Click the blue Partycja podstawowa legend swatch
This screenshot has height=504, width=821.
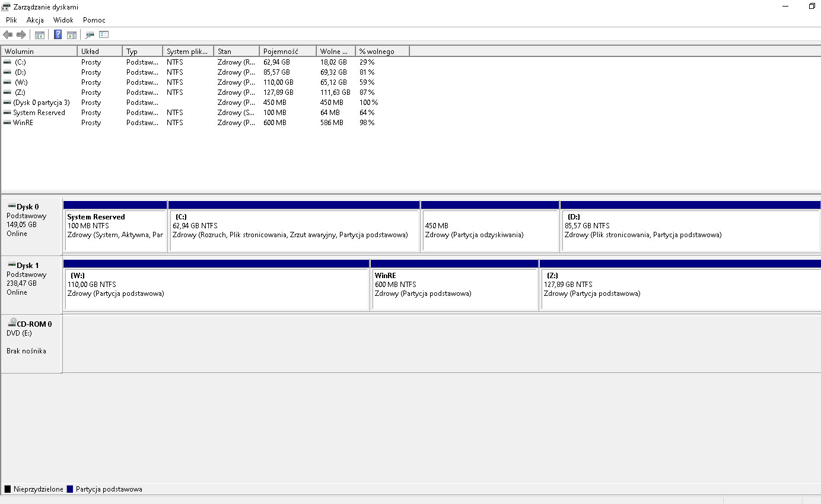(70, 489)
